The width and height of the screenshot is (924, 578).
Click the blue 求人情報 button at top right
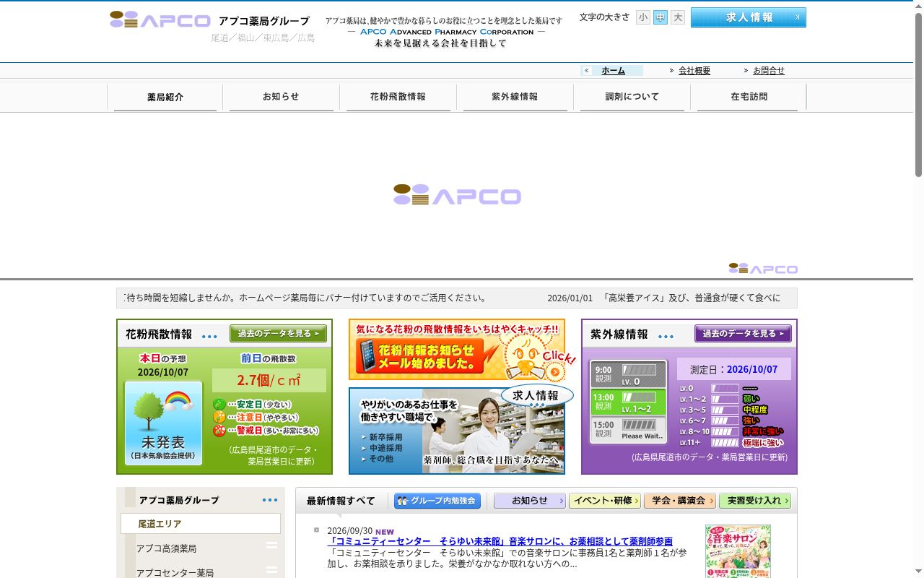(x=749, y=17)
